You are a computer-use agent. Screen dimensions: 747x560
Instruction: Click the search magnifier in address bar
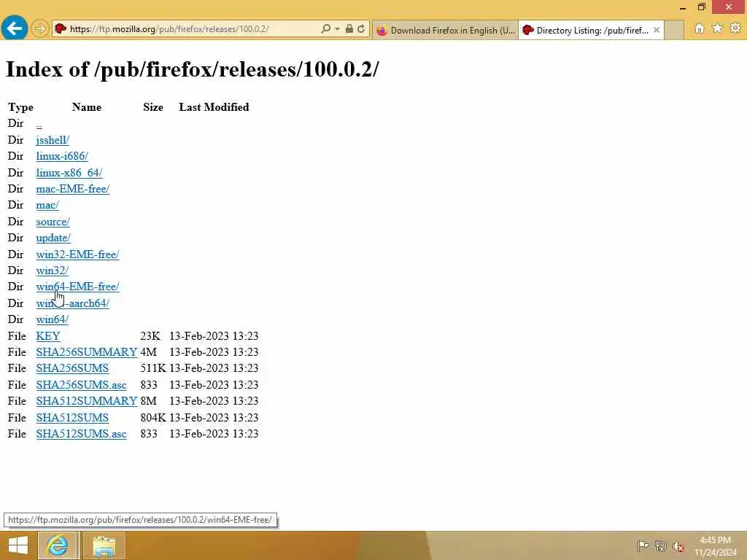pos(326,29)
